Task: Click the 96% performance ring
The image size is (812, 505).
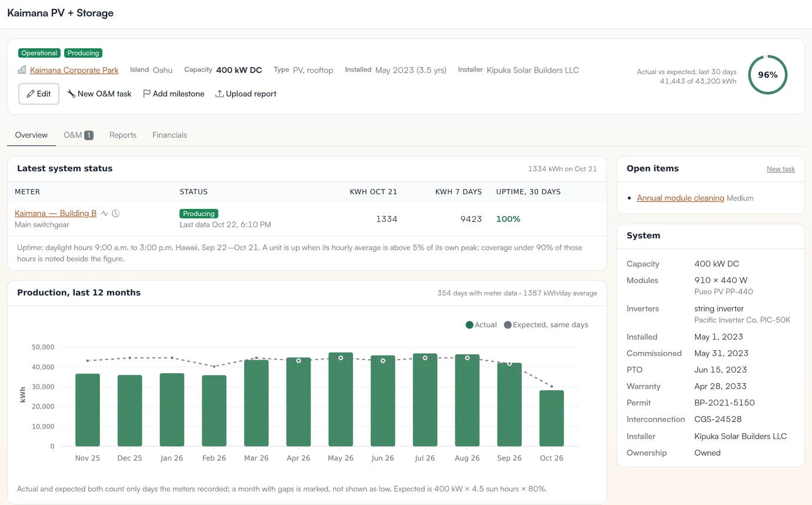Action: [767, 75]
